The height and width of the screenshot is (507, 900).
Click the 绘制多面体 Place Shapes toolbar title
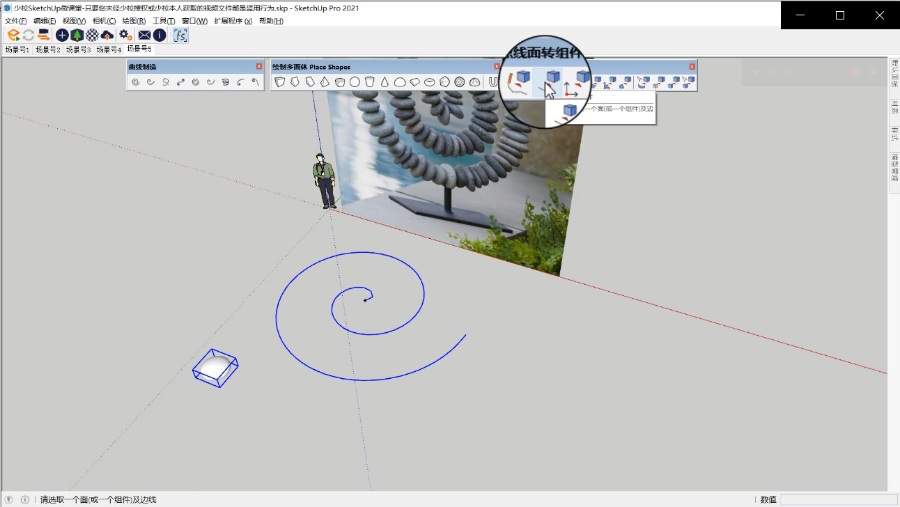coord(311,67)
